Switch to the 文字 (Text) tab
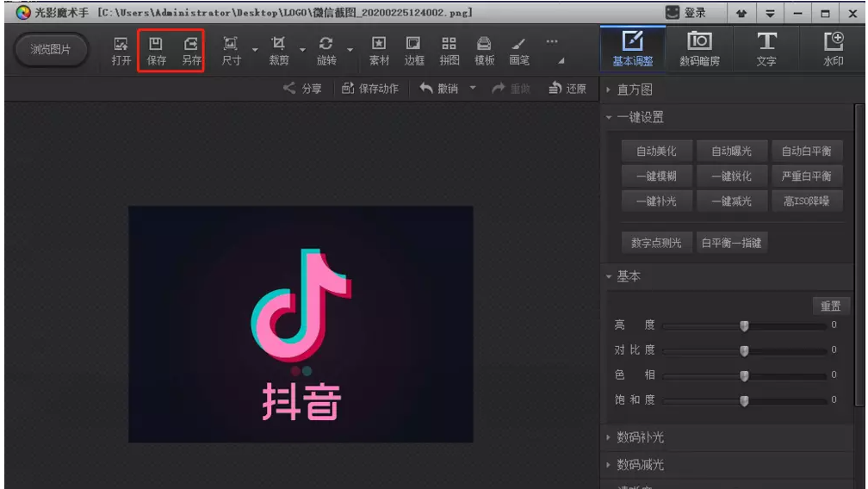Image resolution: width=868 pixels, height=489 pixels. tap(766, 50)
